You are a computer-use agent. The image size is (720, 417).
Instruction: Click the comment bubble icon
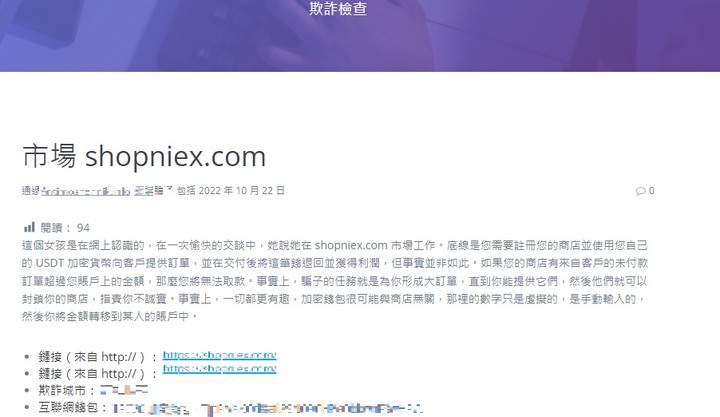click(x=640, y=191)
